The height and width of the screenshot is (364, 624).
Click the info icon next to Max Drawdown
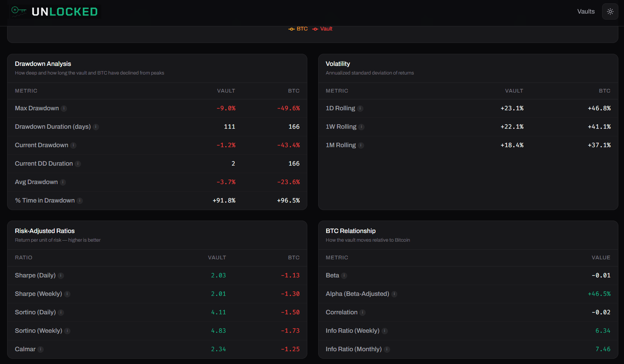(x=64, y=108)
